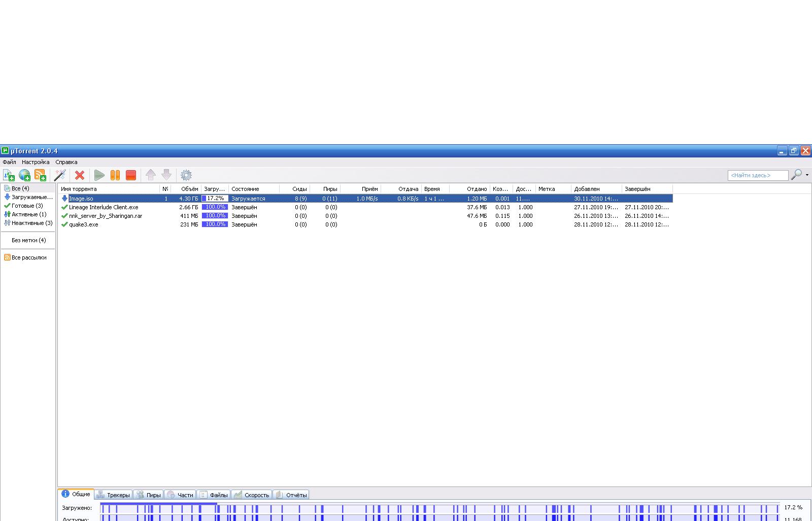Sort by the "Отдача" column header
Viewport: 812px width, 521px height.
pos(401,189)
